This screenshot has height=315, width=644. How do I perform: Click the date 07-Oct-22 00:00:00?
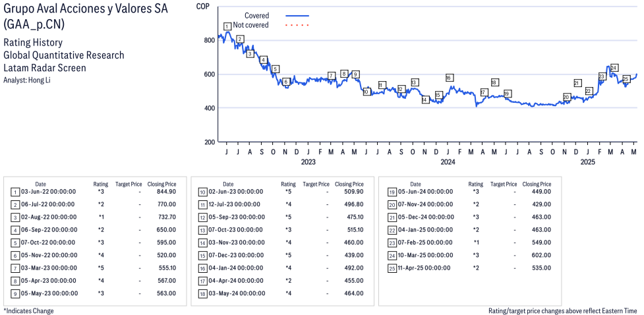point(49,243)
